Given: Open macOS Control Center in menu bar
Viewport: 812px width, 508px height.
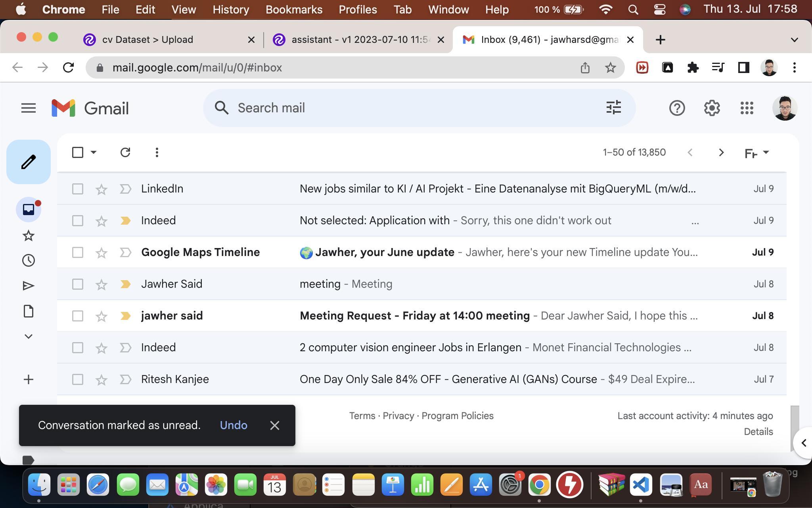Looking at the screenshot, I should pos(659,9).
